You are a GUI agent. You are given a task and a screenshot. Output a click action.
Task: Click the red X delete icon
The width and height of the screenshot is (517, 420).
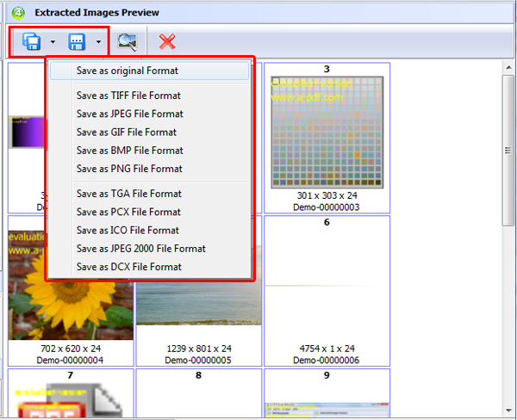167,42
